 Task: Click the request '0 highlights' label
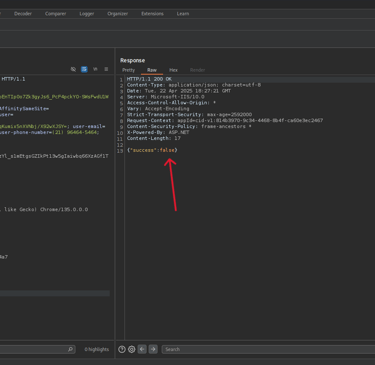96,349
